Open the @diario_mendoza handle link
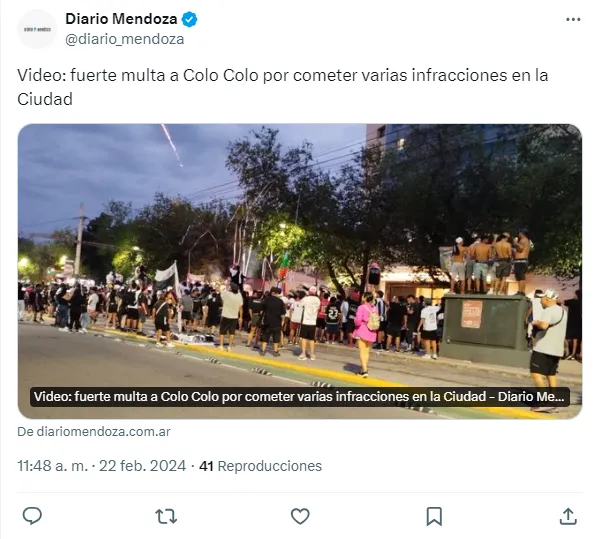The height and width of the screenshot is (539, 599). coord(125,39)
